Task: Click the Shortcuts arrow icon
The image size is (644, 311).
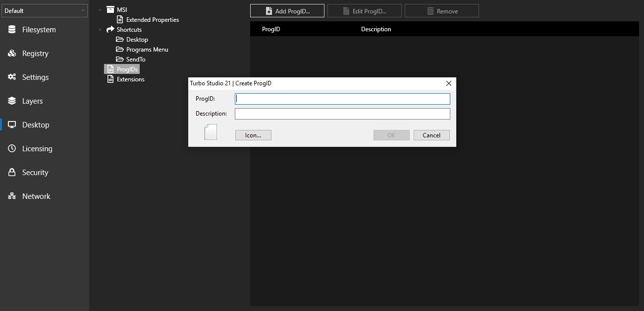Action: pyautogui.click(x=110, y=30)
